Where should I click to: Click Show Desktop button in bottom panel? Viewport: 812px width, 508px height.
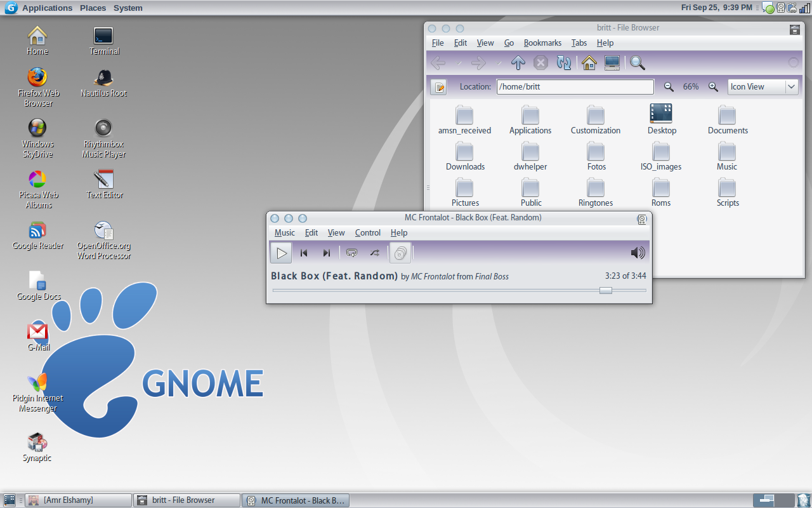9,500
